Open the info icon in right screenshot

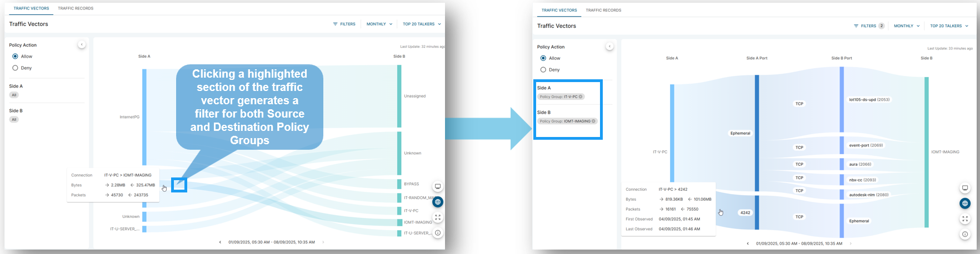[x=965, y=235]
